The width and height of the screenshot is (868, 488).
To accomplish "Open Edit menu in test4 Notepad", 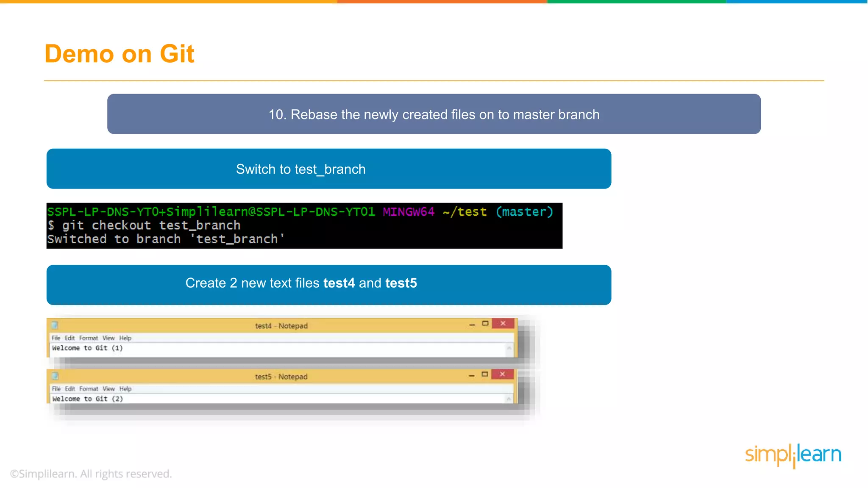I will point(70,338).
